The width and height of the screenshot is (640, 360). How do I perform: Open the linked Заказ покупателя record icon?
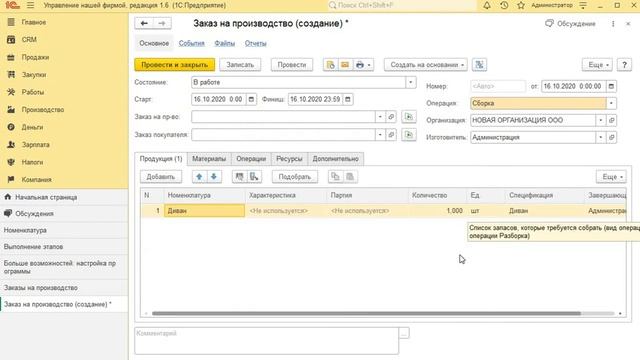pos(391,134)
